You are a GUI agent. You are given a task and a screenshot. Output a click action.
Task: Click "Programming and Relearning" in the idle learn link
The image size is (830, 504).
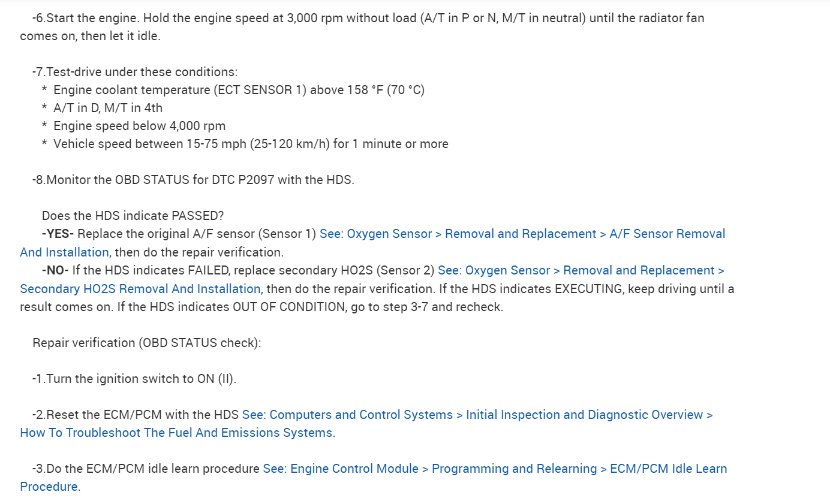[x=514, y=469]
